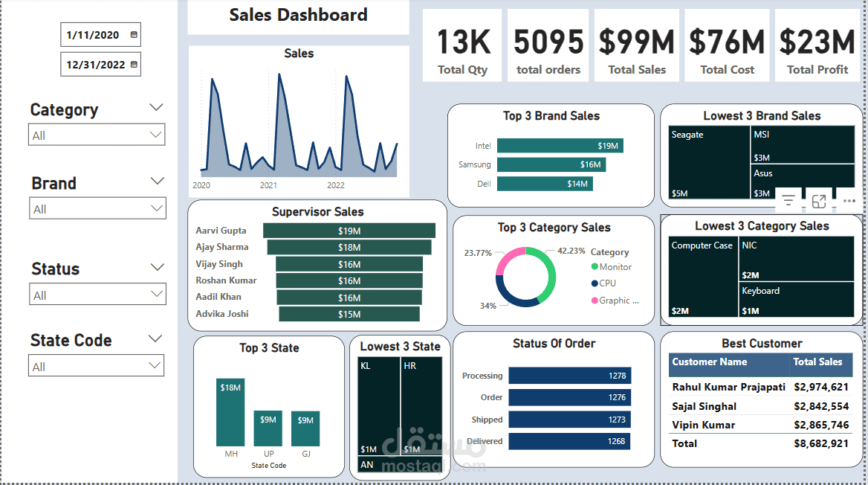Select Sajal Singhal customer row
The image size is (868, 485).
[x=760, y=406]
